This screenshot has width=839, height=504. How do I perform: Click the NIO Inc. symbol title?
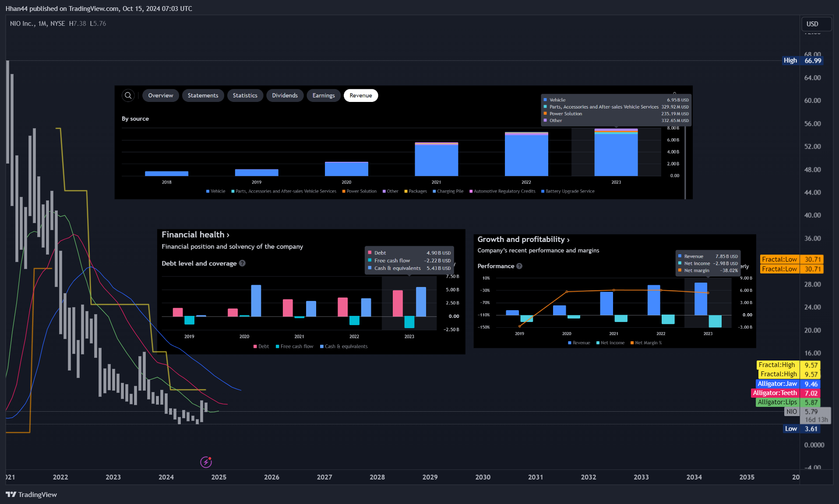(22, 24)
